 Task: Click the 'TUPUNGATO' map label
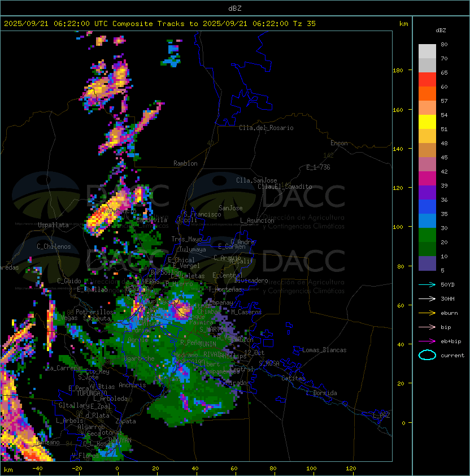coord(92,393)
